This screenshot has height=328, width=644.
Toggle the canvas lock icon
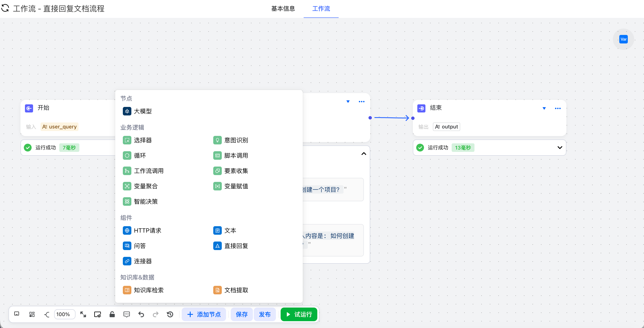tap(112, 314)
